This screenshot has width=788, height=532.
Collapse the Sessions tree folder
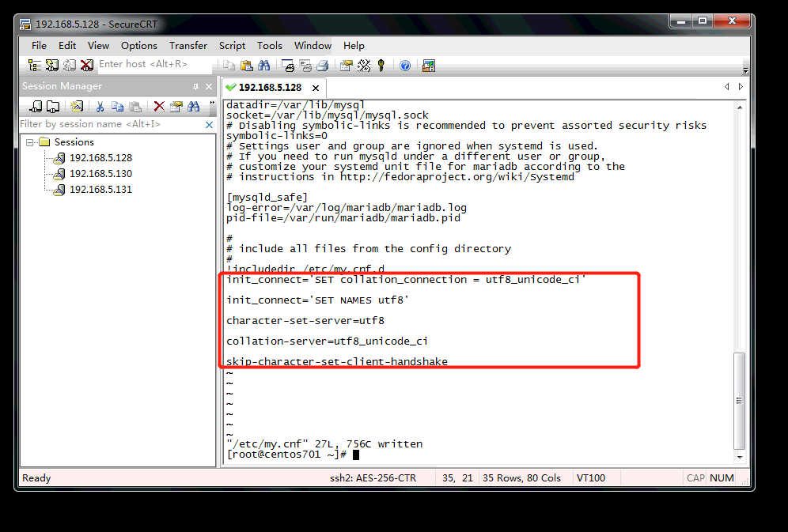[29, 142]
